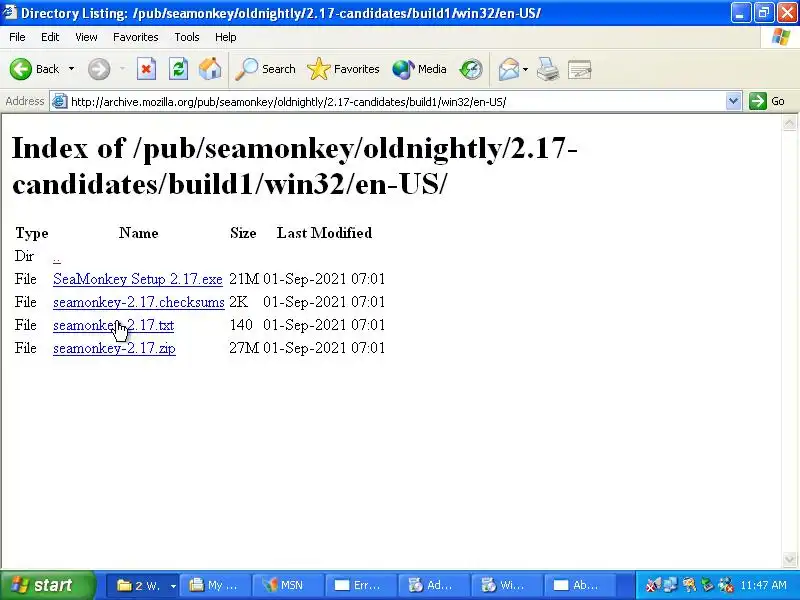Open the Help menu
Viewport: 800px width, 600px height.
[226, 37]
